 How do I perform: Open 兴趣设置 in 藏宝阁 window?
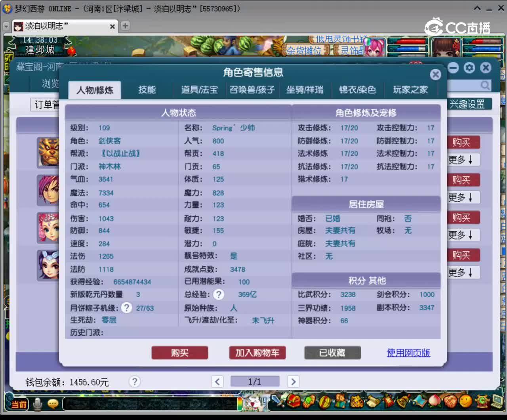point(469,104)
